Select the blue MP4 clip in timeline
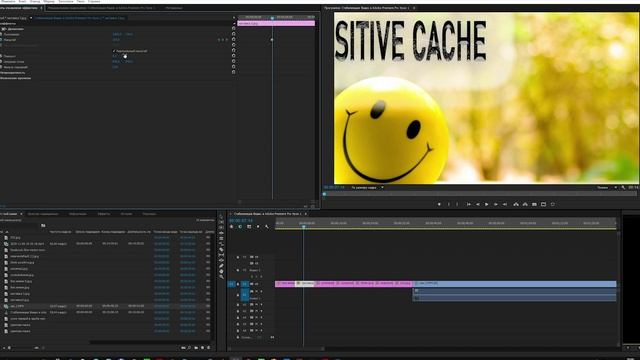 pyautogui.click(x=514, y=284)
